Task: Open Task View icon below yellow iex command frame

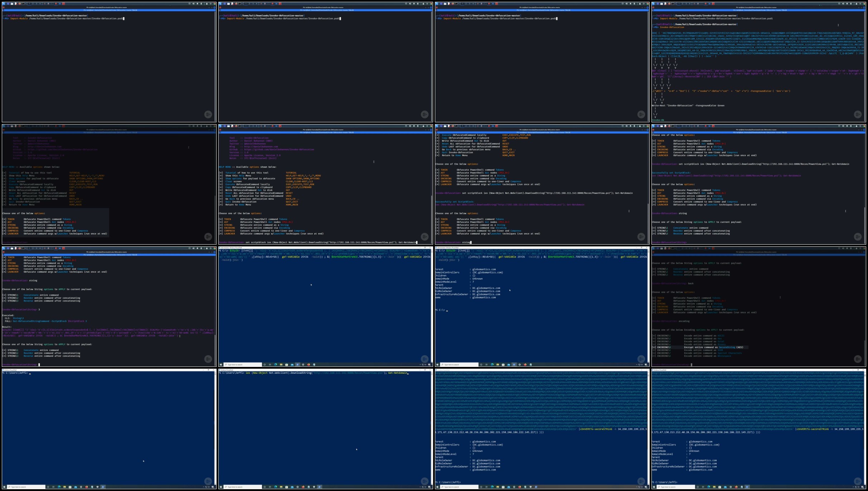Action: coord(270,487)
